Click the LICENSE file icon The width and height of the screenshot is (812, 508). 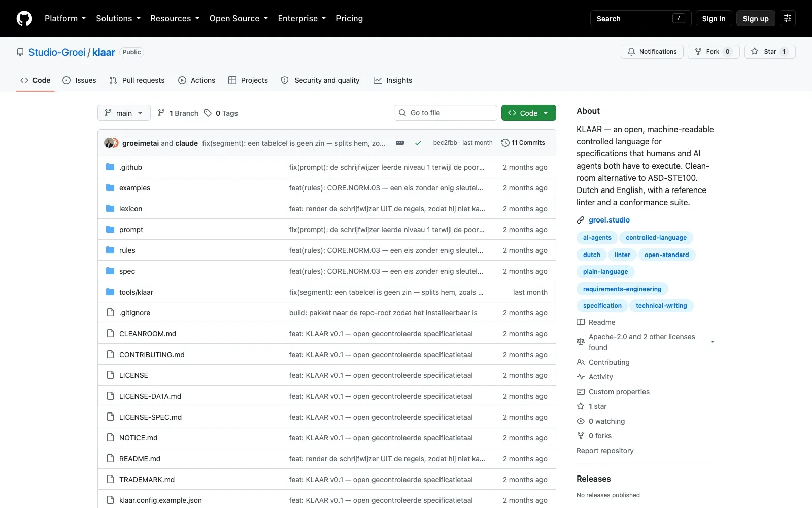pos(110,375)
